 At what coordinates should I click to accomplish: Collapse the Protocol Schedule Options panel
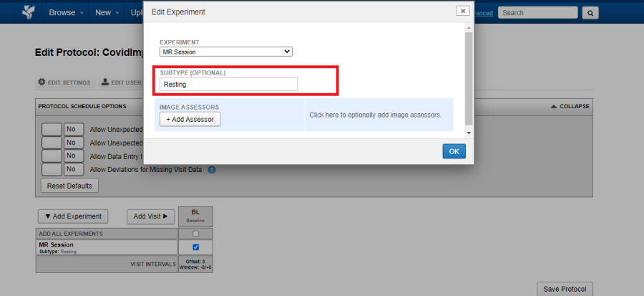[x=570, y=106]
